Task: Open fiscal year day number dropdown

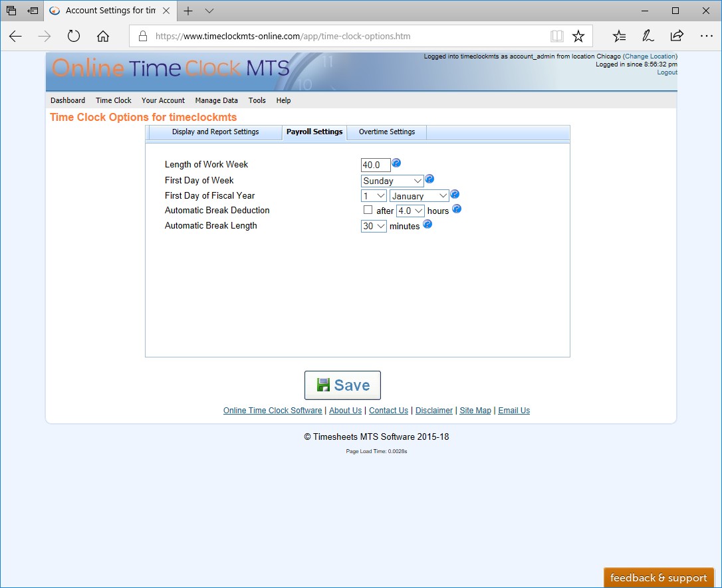Action: [374, 196]
